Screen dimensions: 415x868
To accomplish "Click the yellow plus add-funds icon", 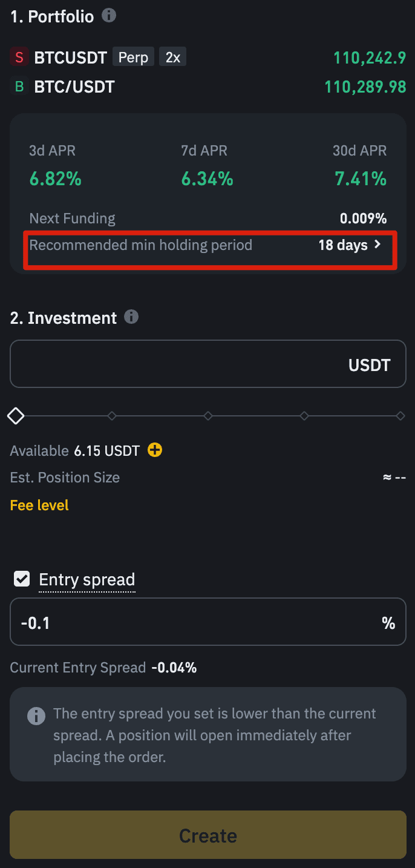I will tap(155, 450).
